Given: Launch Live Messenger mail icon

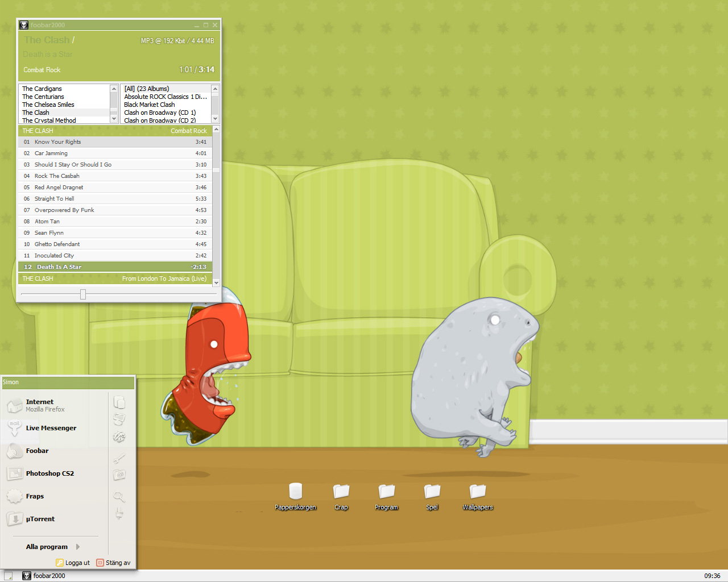Looking at the screenshot, I should [14, 428].
